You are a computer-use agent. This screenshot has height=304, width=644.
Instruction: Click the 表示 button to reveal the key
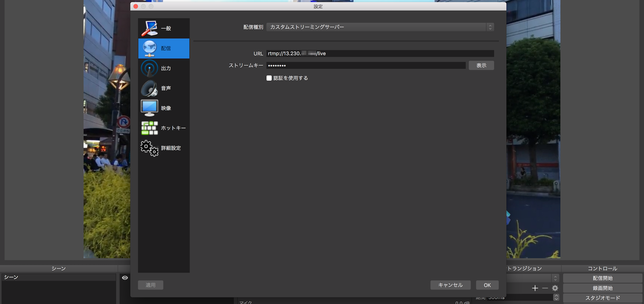click(481, 65)
